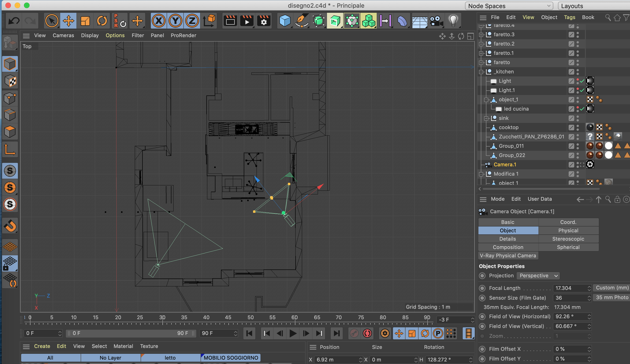
Task: Click the V-Ray Physical Camera button
Action: coord(508,256)
